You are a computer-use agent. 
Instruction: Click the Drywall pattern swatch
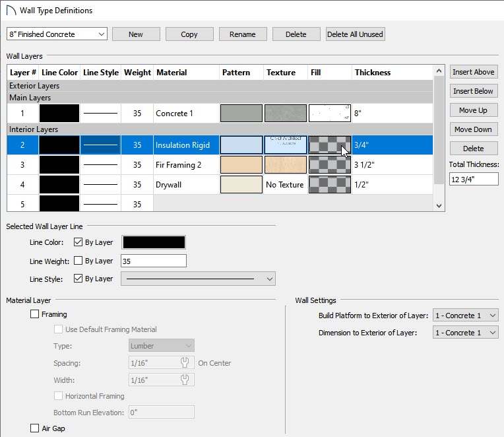241,185
